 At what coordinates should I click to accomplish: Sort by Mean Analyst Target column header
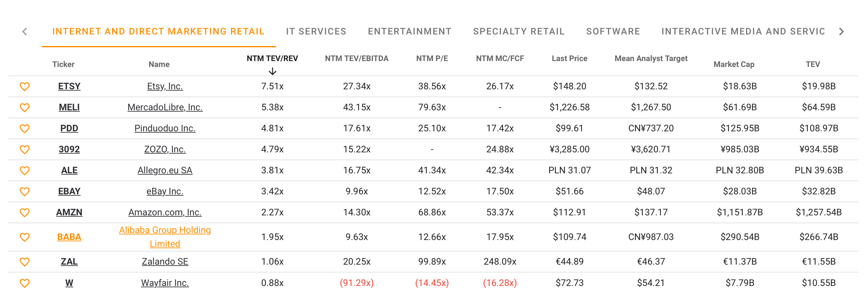click(651, 58)
